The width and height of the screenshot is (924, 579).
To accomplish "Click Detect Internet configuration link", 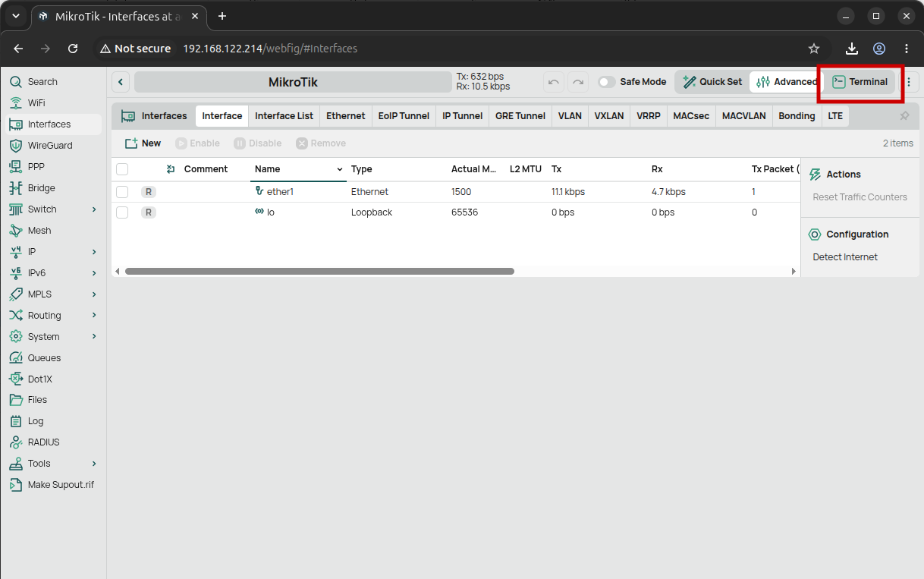I will [x=845, y=257].
